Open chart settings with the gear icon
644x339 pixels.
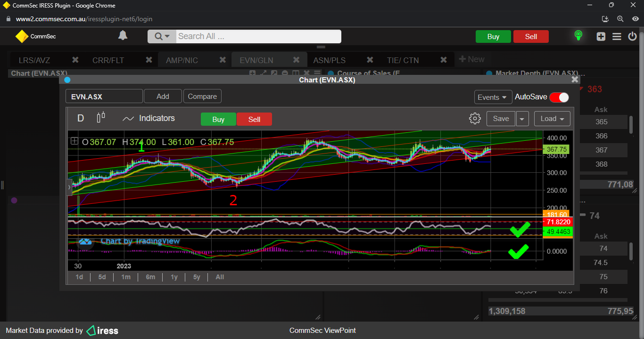point(475,119)
